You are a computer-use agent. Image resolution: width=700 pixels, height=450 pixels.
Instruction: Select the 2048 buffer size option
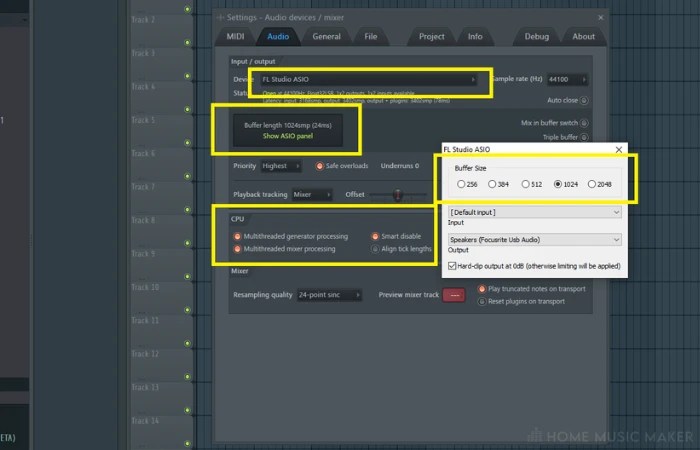point(593,184)
